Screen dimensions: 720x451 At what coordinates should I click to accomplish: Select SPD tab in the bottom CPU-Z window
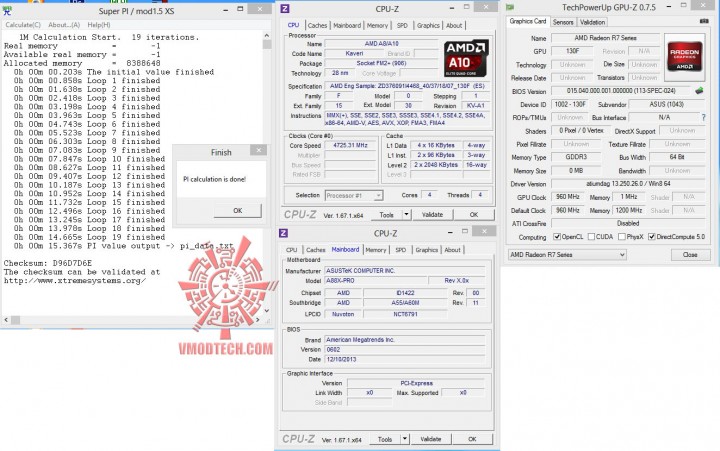tap(401, 250)
